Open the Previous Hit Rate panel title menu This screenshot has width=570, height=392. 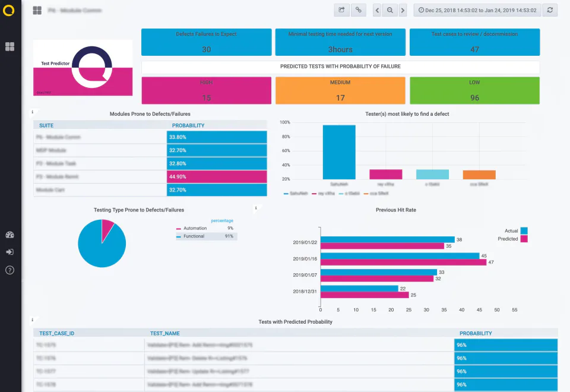click(396, 210)
